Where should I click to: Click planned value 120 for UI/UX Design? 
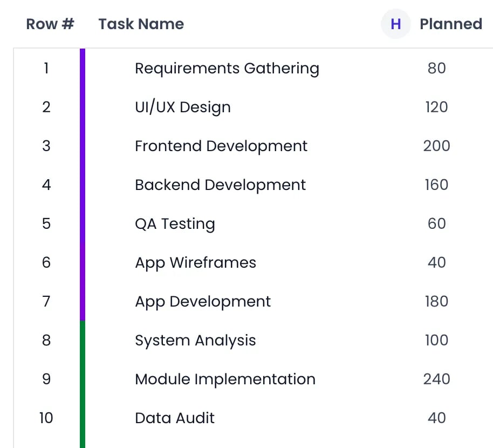pyautogui.click(x=437, y=107)
